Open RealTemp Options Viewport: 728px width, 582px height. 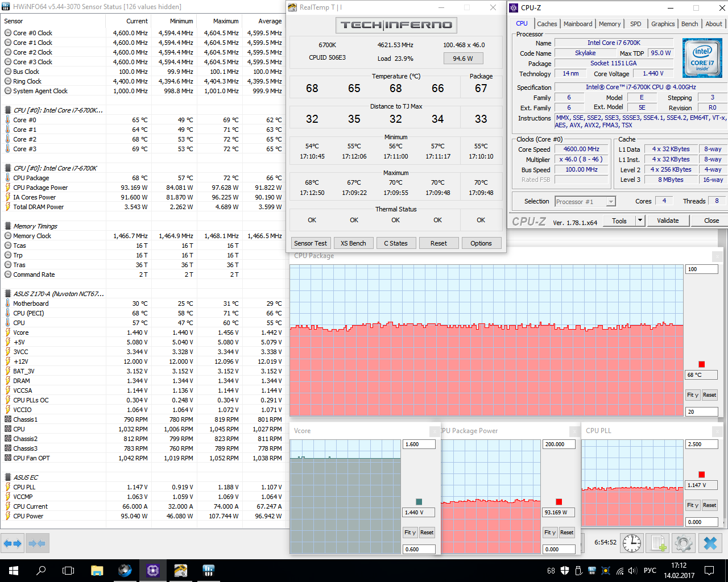[x=481, y=243]
